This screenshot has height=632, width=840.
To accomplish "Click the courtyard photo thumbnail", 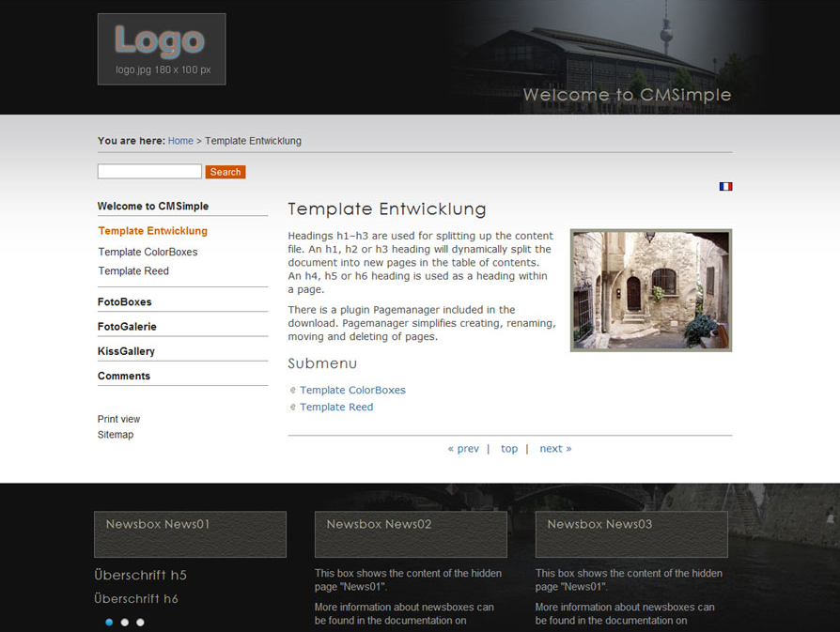I will click(650, 290).
